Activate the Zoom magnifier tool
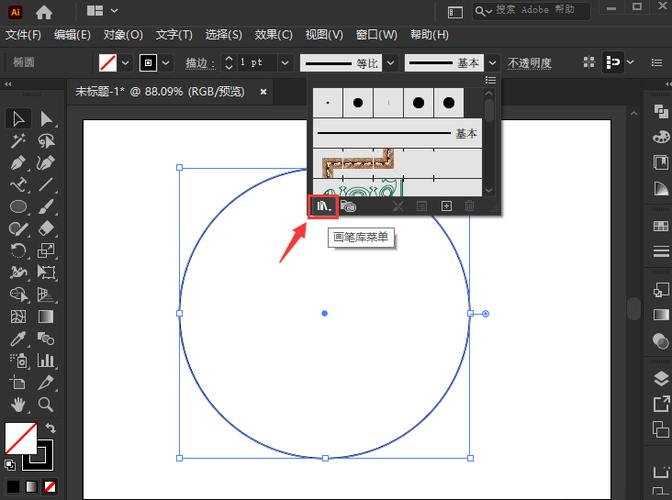This screenshot has width=672, height=500. coord(46,404)
